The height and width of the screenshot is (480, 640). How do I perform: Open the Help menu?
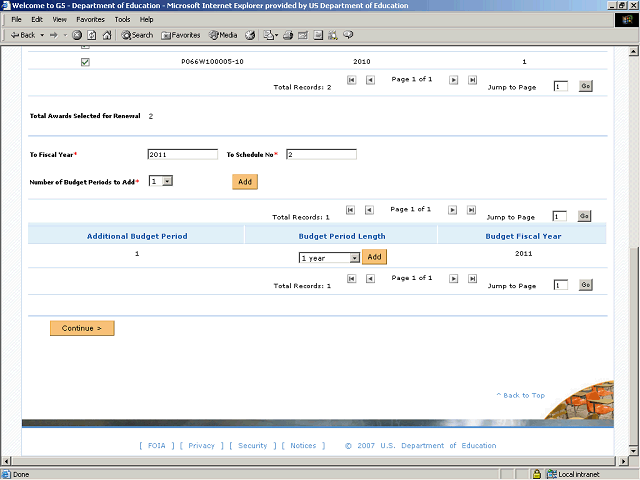[x=147, y=19]
